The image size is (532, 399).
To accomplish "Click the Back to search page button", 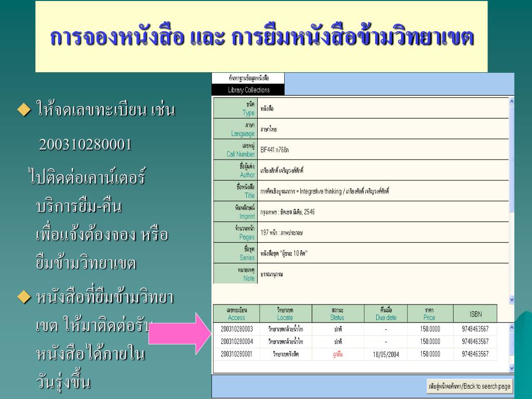I will tap(469, 386).
